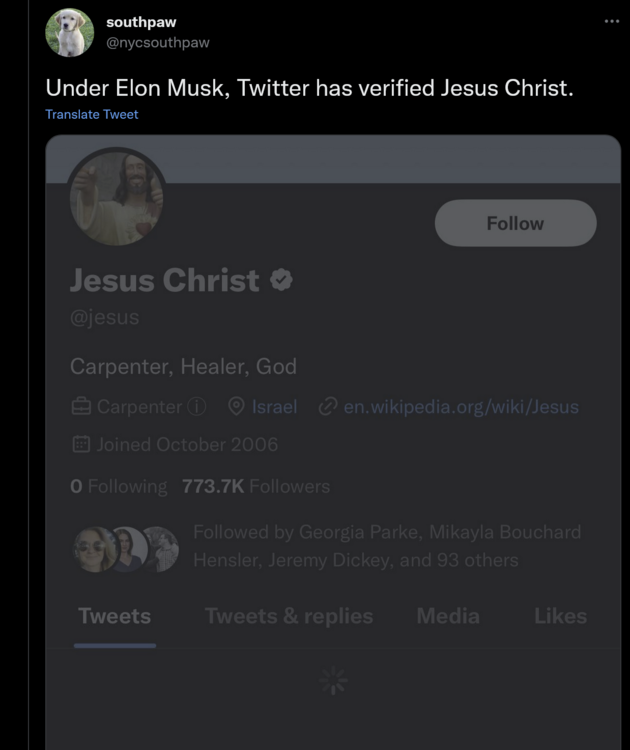Image resolution: width=630 pixels, height=750 pixels.
Task: Click the info icon after Carpenter
Action: (197, 407)
